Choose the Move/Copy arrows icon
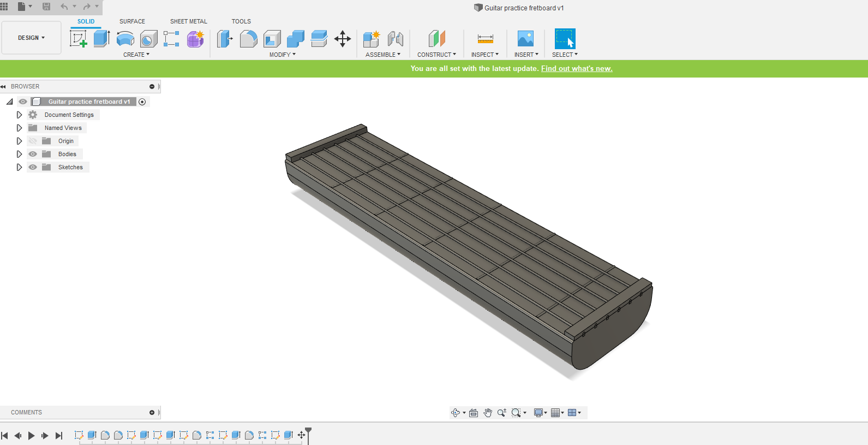868x445 pixels. coord(343,39)
